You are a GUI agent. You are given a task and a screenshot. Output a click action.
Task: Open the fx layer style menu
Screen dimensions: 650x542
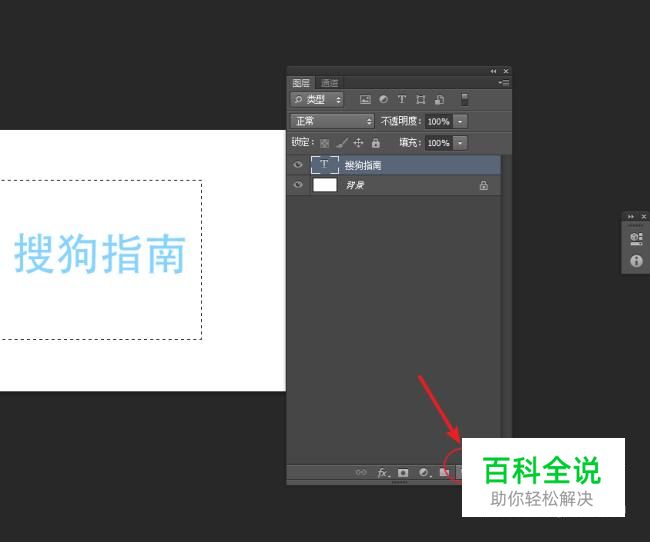(383, 473)
